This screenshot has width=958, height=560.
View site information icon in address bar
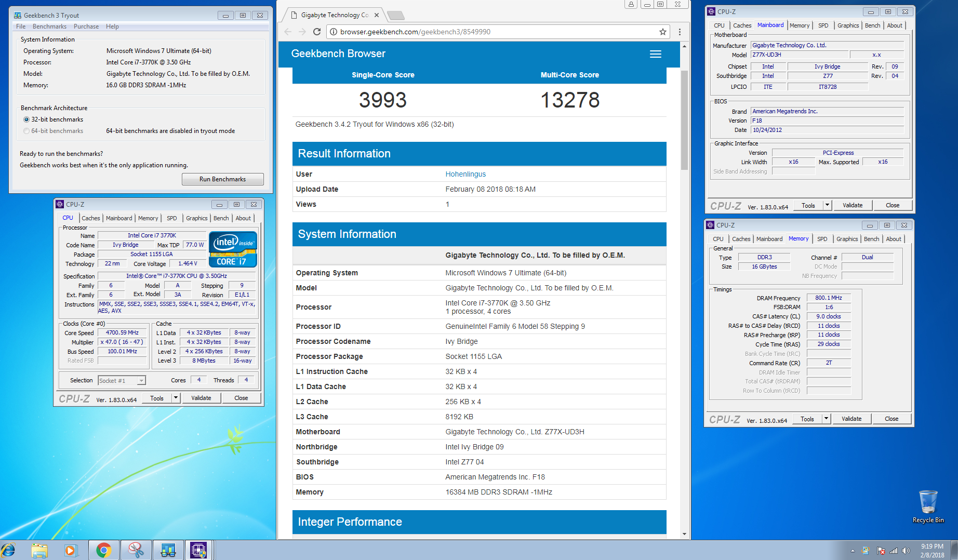tap(334, 32)
